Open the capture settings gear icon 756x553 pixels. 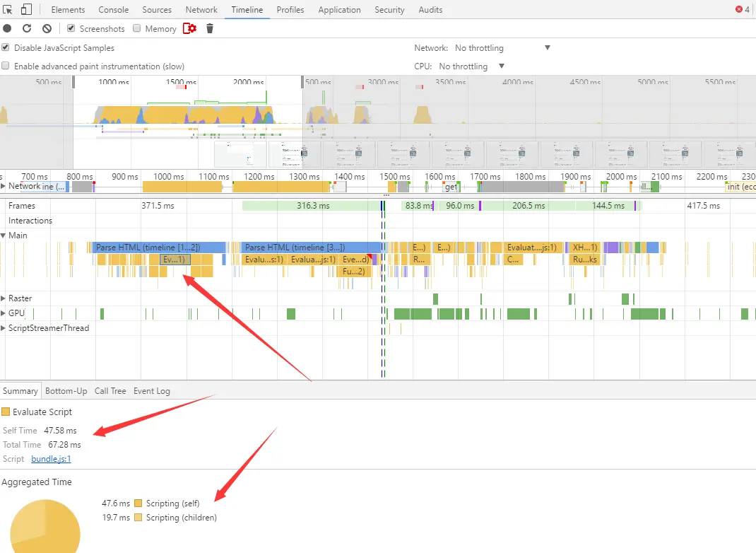[x=190, y=28]
